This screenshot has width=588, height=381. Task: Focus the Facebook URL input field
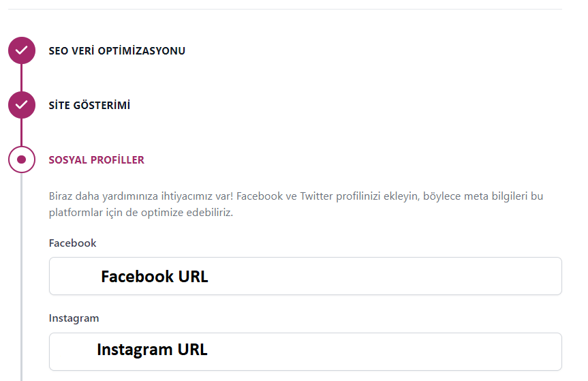click(x=305, y=276)
